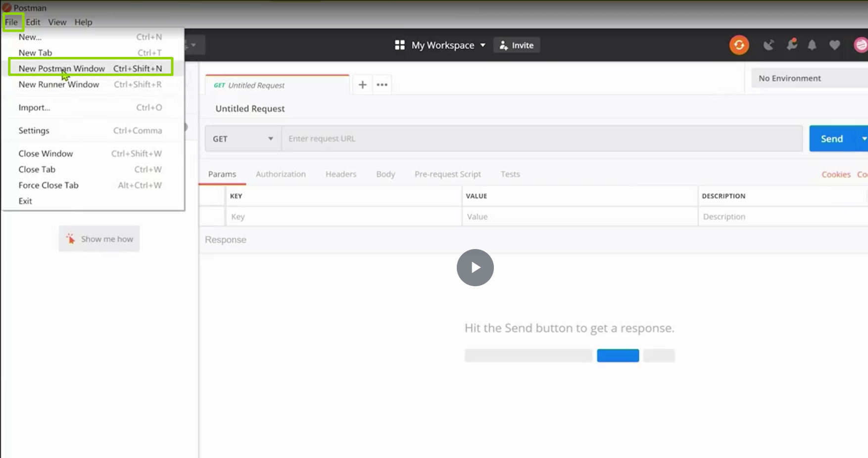
Task: Open the tab options ellipsis menu
Action: click(x=382, y=85)
